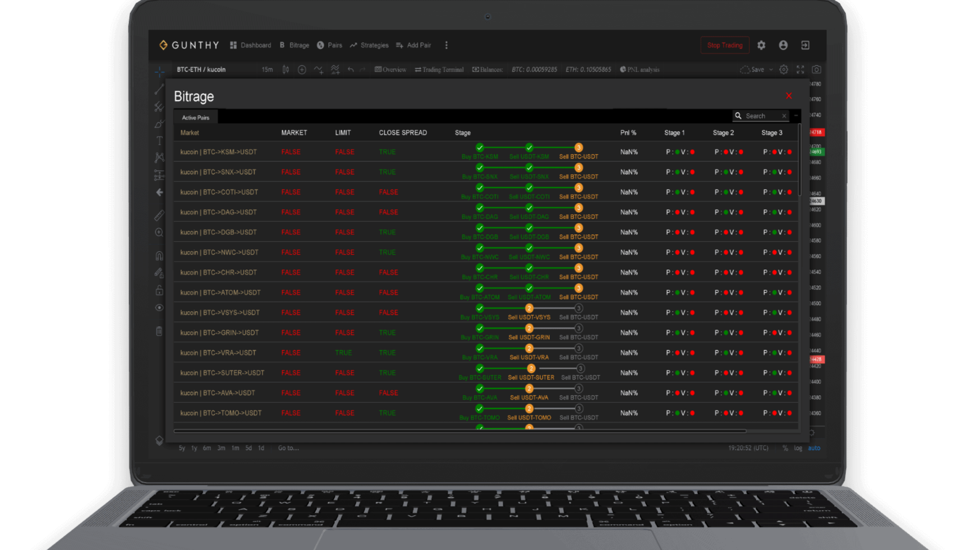Select the forecast and measurement tool

[x=159, y=175]
